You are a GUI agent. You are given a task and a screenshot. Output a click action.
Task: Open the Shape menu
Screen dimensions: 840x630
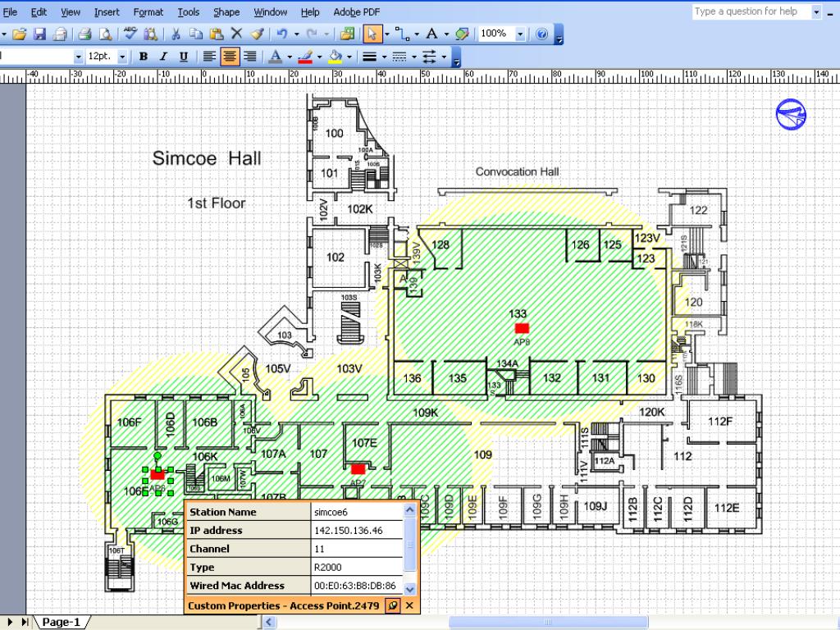click(x=226, y=11)
